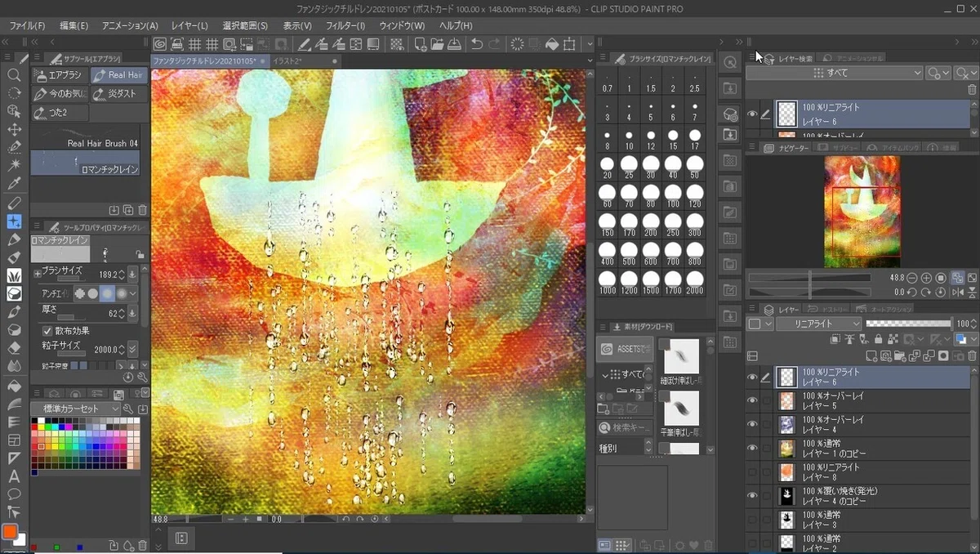Expand the アンチエイリアス options arrow
The height and width of the screenshot is (554, 980).
[x=133, y=293]
